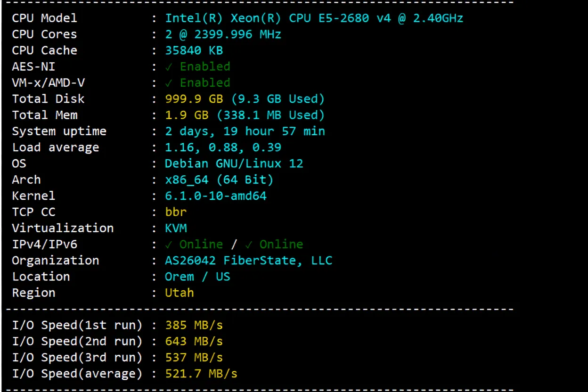Click the System uptime value 2 days, 19 hour
588x392 pixels.
click(245, 131)
